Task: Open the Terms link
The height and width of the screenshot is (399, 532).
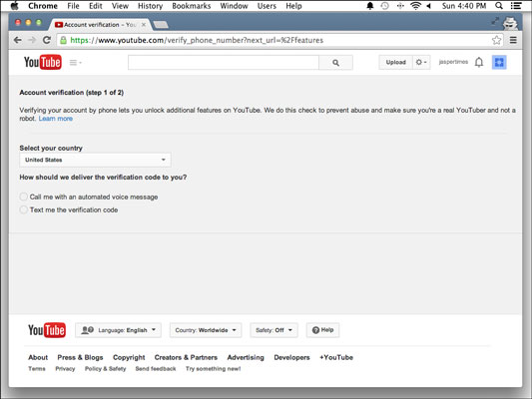Action: (x=37, y=369)
